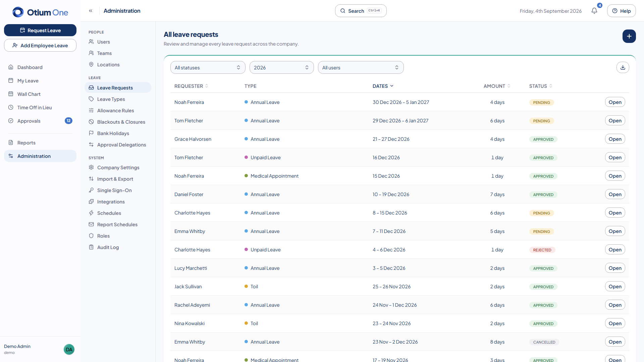The width and height of the screenshot is (644, 362).
Task: Sort by Dates column
Action: (x=383, y=86)
